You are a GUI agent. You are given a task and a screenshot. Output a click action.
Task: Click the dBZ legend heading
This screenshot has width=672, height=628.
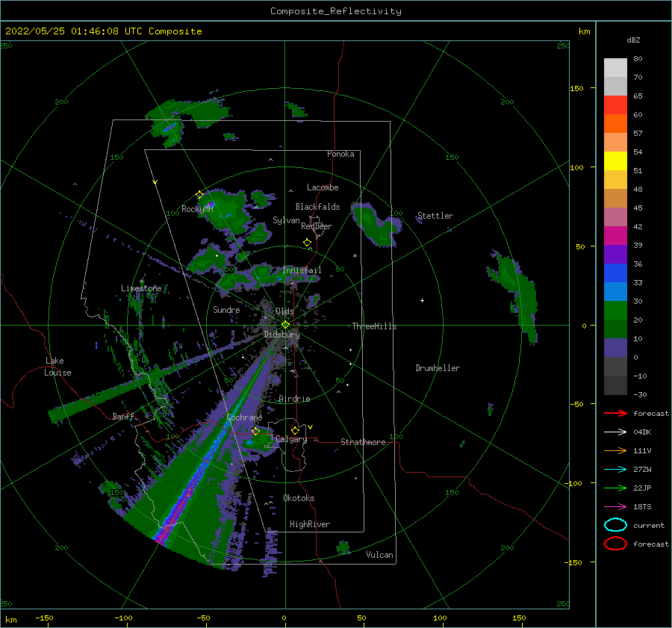click(x=633, y=40)
